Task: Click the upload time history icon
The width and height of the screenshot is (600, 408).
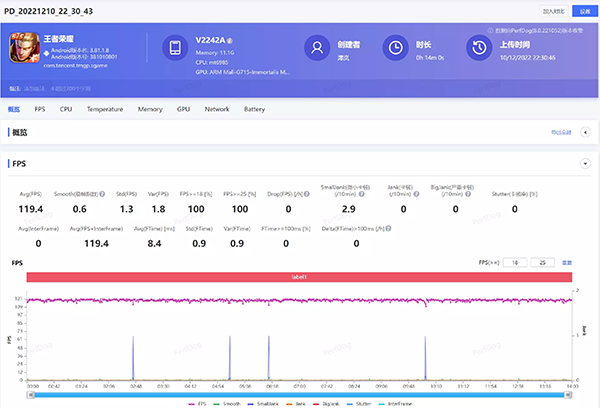Action: coord(478,48)
